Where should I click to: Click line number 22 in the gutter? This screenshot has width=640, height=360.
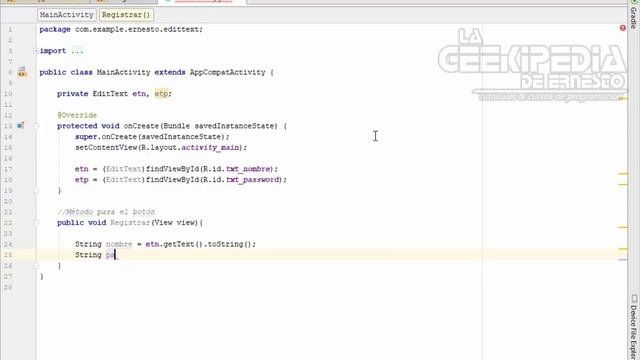pyautogui.click(x=8, y=222)
